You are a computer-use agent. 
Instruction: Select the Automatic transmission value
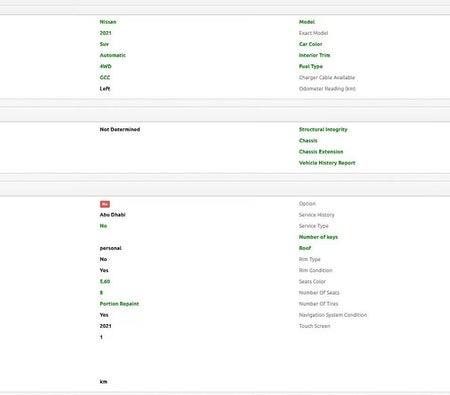coord(113,55)
